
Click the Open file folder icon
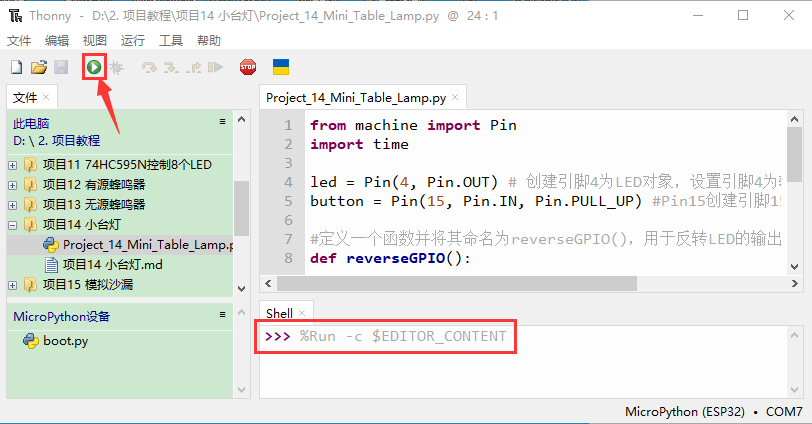point(38,68)
